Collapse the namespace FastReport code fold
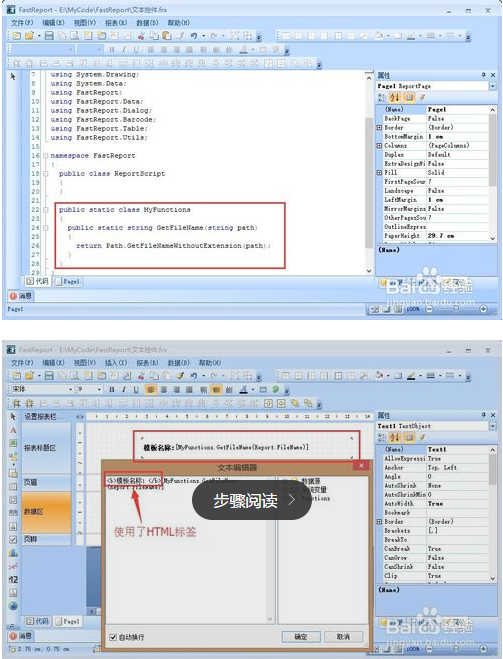The height and width of the screenshot is (659, 503). click(x=46, y=156)
